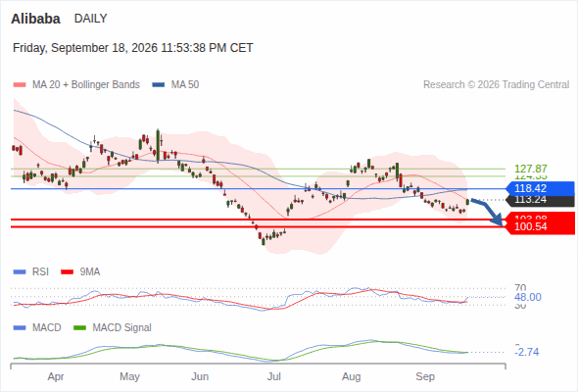Click the RSI legend label

pos(40,272)
